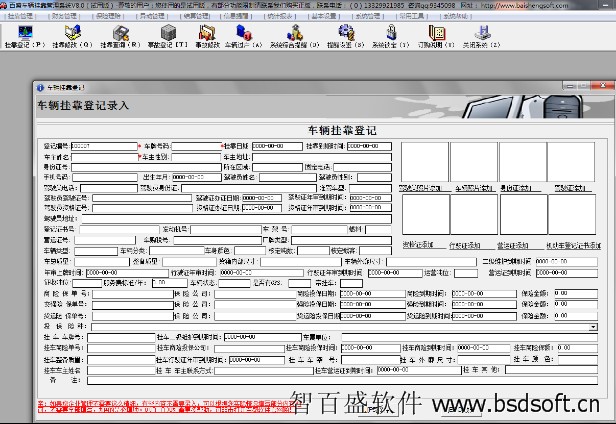This screenshot has height=424, width=616.
Task: Select the photo box above 驾驶员照片添加
Action: [x=425, y=162]
